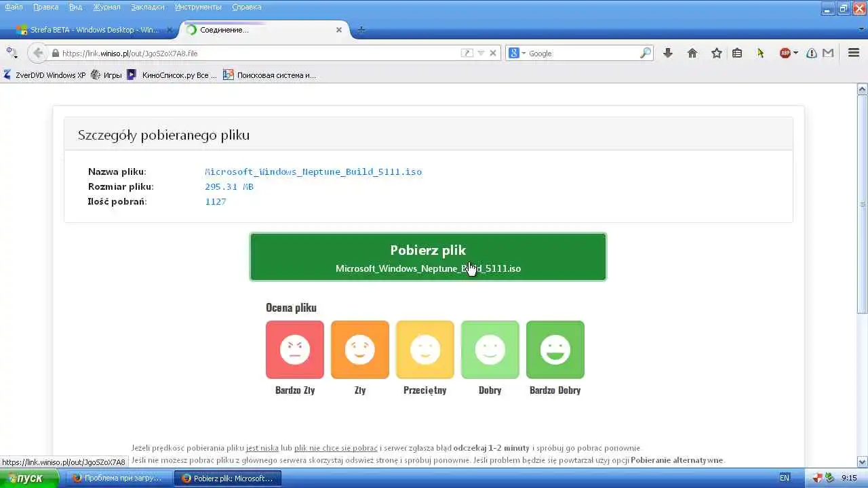Click the magnifier search icon
This screenshot has width=868, height=488.
click(x=645, y=53)
